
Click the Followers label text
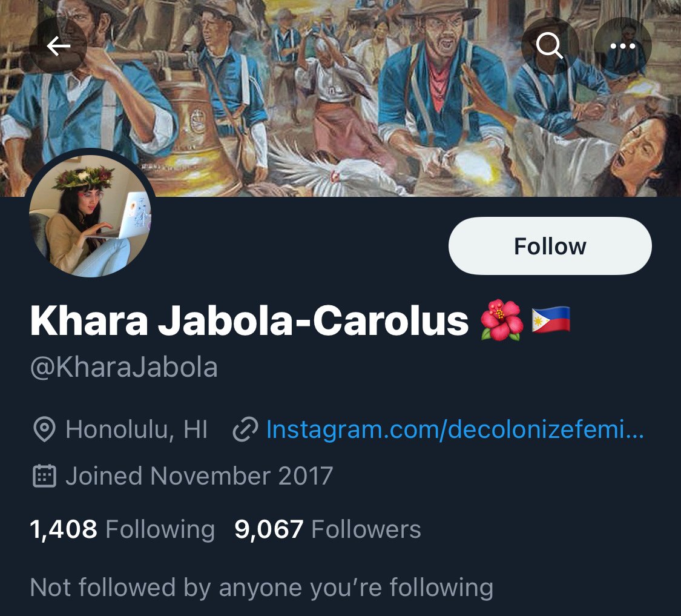[366, 529]
